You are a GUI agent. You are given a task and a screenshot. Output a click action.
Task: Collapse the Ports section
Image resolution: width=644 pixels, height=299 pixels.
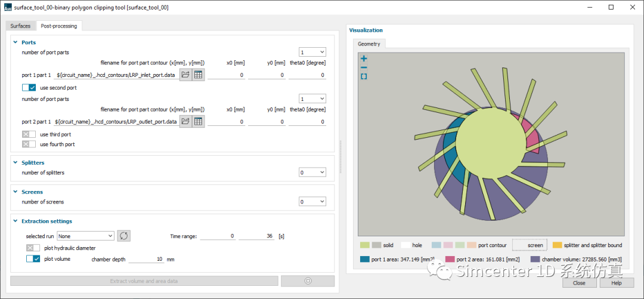tap(15, 42)
